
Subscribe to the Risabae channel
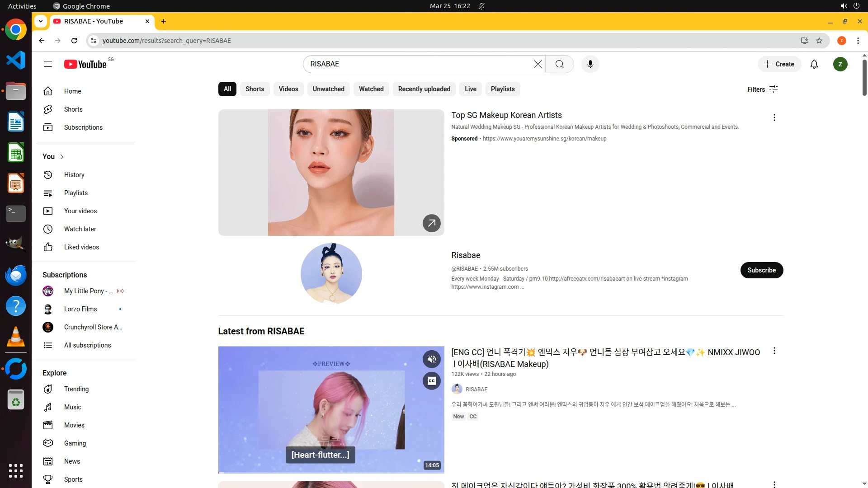point(761,270)
